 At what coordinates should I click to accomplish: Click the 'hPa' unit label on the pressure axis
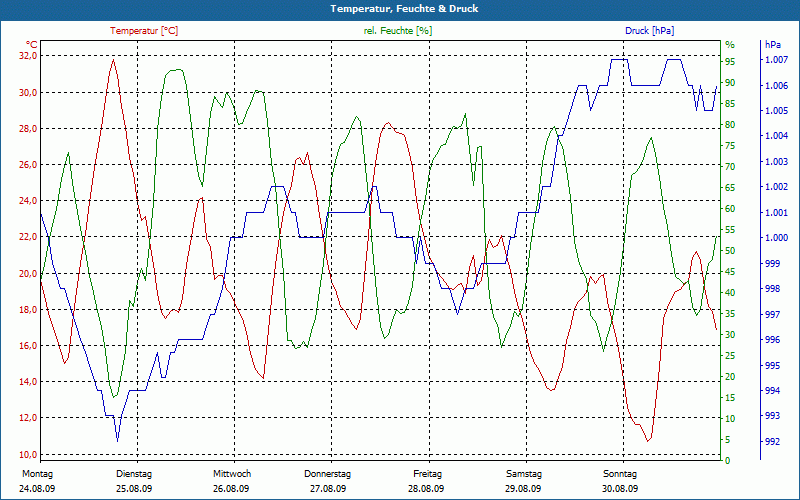click(773, 45)
